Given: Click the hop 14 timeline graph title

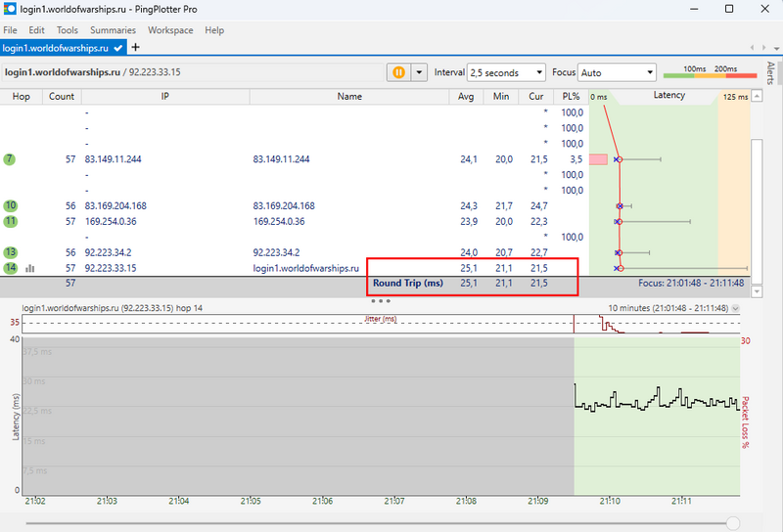Looking at the screenshot, I should (x=113, y=308).
